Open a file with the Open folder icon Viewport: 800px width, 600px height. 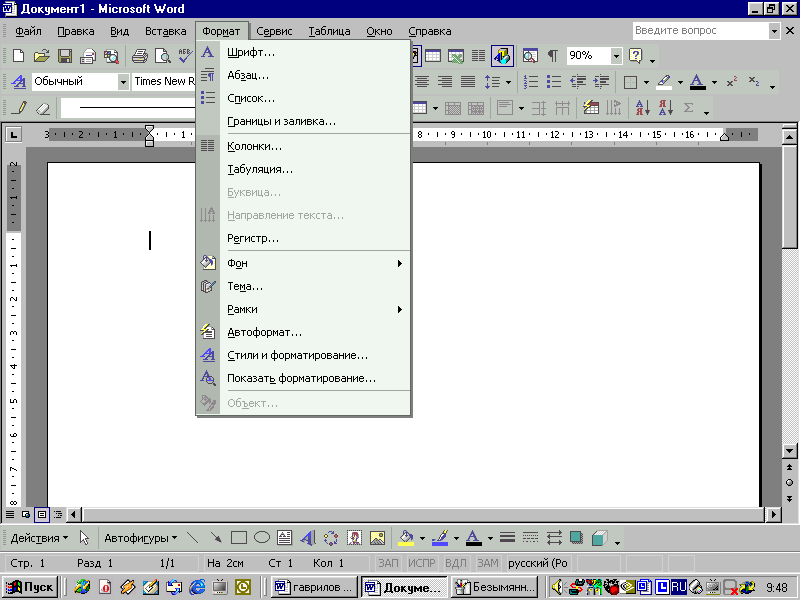(41, 56)
